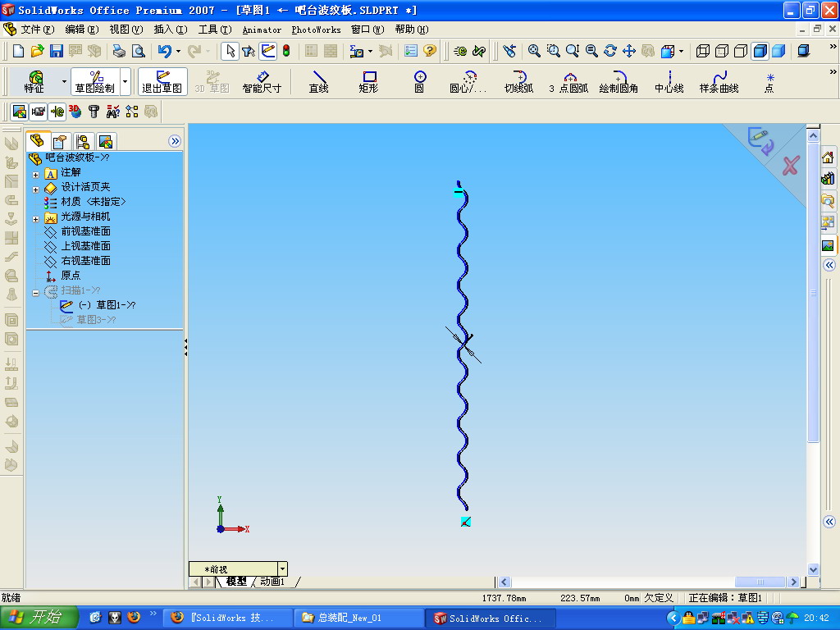Screen dimensions: 840x630
Task: Click confirm sketch corner icon
Action: pos(760,140)
